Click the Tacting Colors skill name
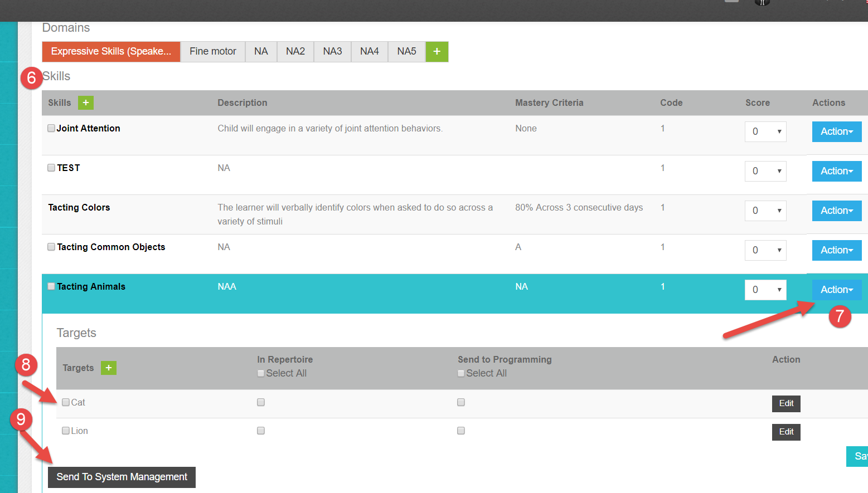This screenshot has height=493, width=868. 79,207
